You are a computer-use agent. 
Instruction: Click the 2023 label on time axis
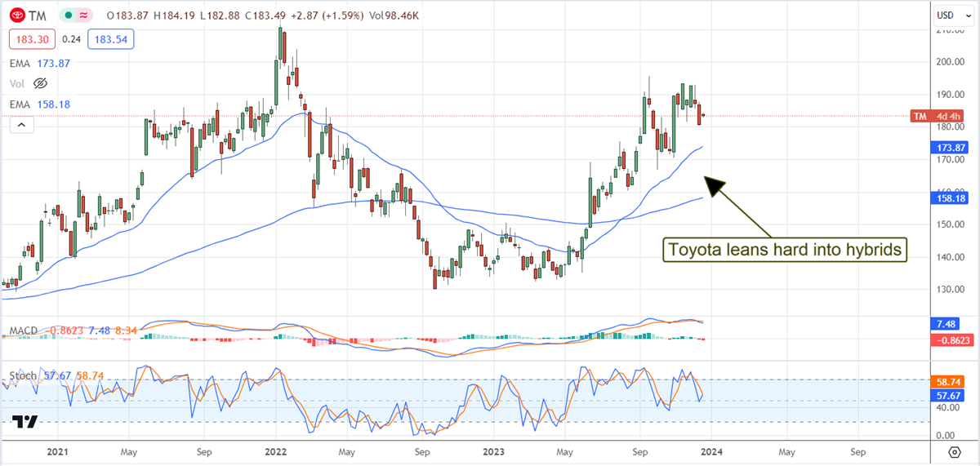point(494,450)
